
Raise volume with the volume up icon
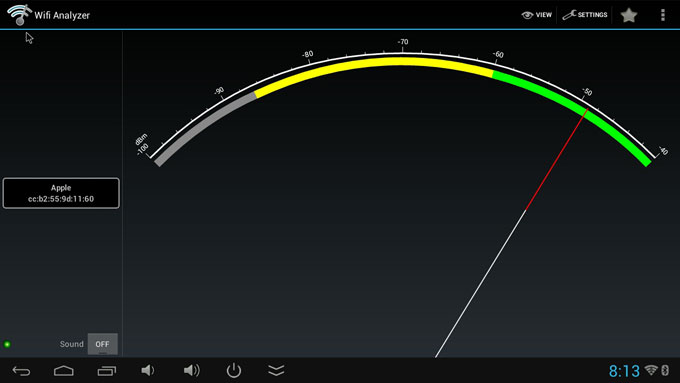(x=192, y=370)
